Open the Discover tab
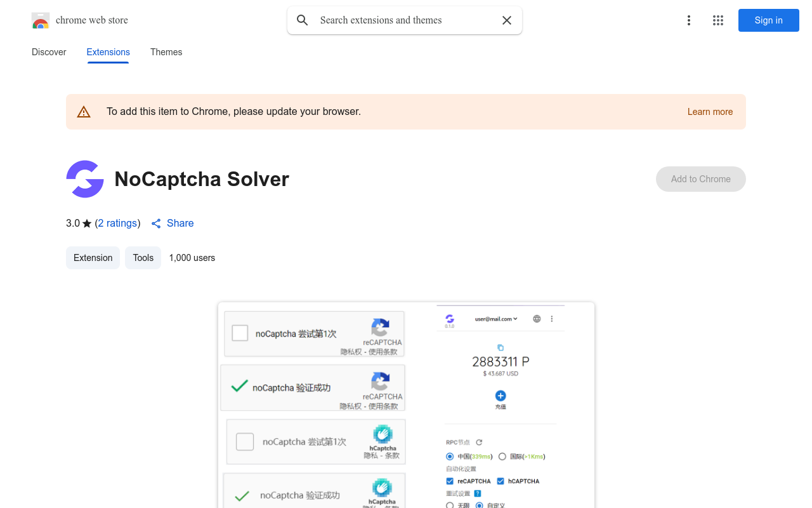This screenshot has width=812, height=508. point(49,52)
